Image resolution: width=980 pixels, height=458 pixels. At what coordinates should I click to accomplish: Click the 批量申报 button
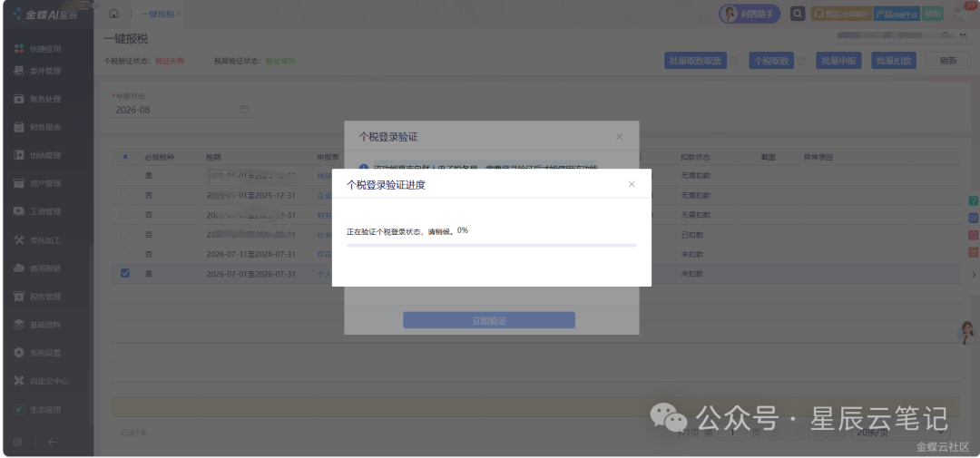coord(838,61)
